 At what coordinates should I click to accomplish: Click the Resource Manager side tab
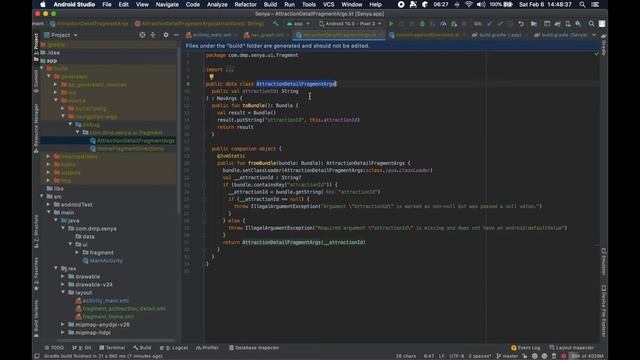36,129
